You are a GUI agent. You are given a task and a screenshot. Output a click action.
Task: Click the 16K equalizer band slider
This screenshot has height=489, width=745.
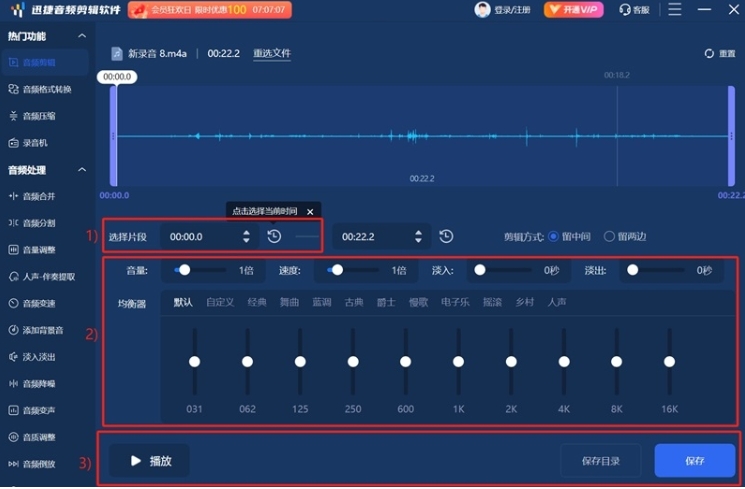point(669,362)
